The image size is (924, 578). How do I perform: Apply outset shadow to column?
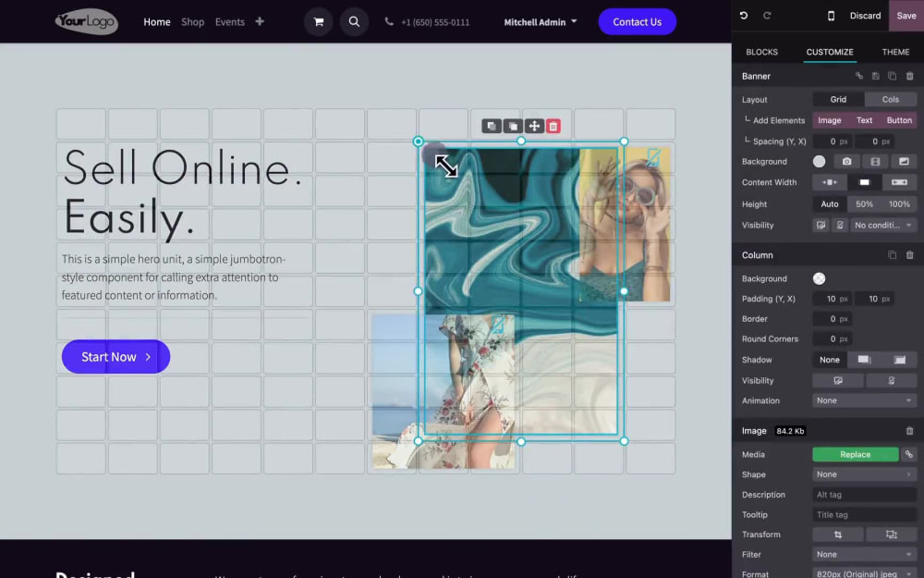tap(864, 360)
